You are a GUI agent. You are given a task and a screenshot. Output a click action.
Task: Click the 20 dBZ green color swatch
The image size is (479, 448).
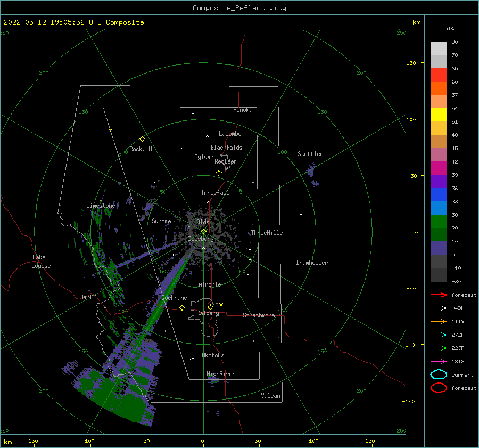(439, 222)
